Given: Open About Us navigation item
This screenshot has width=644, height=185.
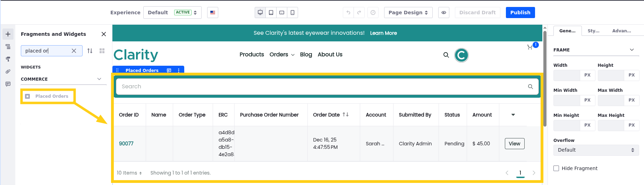Looking at the screenshot, I should [330, 55].
